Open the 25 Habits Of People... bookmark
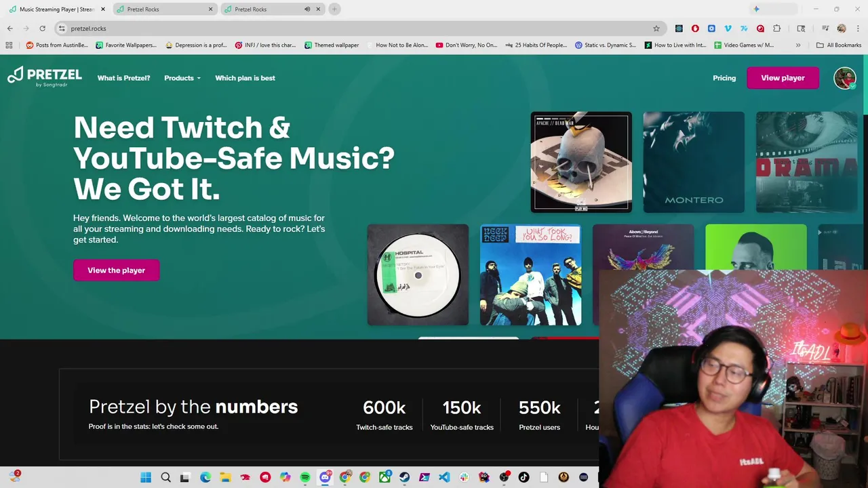Screen dimensions: 868x488 click(536, 45)
